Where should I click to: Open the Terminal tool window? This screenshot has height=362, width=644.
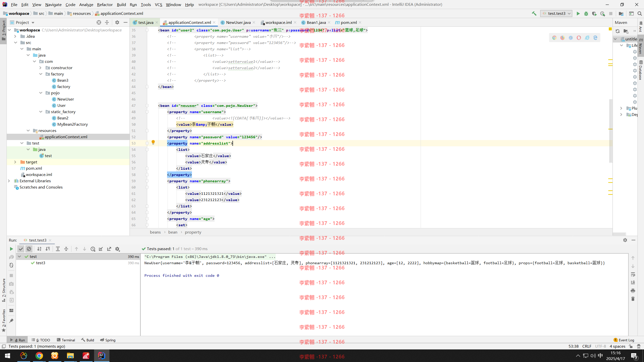[66, 340]
